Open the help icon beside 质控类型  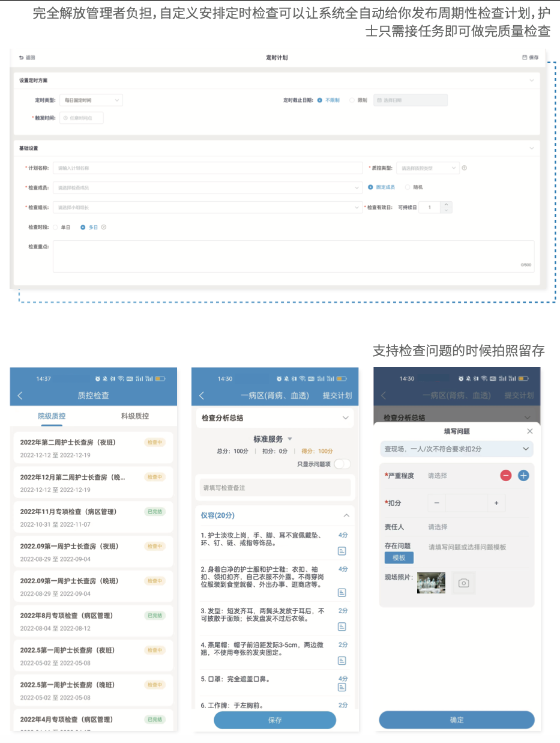(x=465, y=168)
